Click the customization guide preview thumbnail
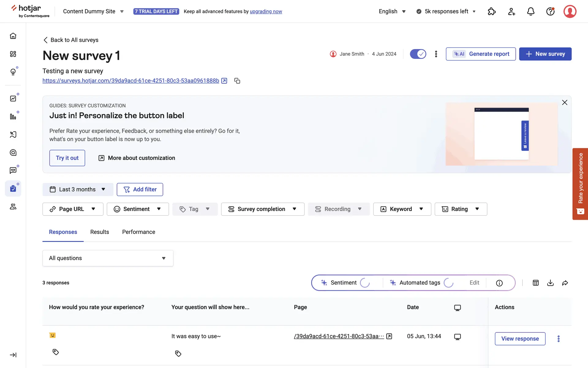Image resolution: width=588 pixels, height=368 pixels. 501,134
